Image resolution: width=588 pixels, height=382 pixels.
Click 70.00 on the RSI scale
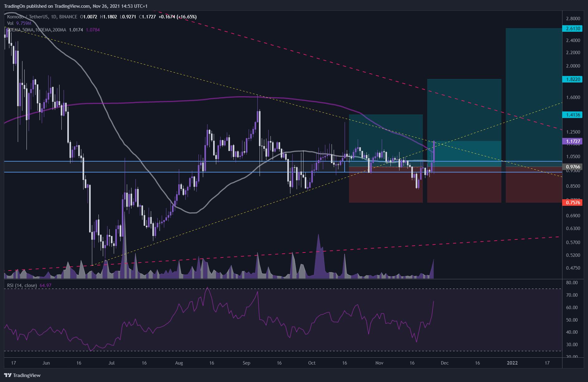pos(572,295)
